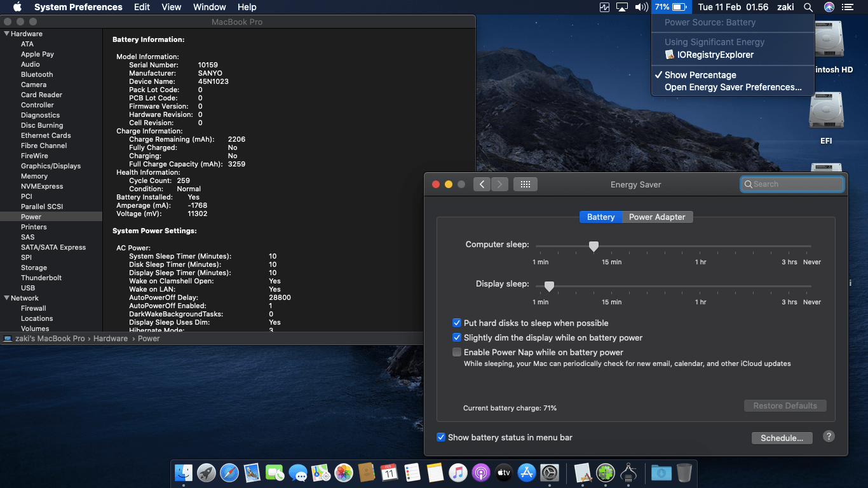868x488 pixels.
Task: Open Contacts in the Dock
Action: tap(366, 472)
